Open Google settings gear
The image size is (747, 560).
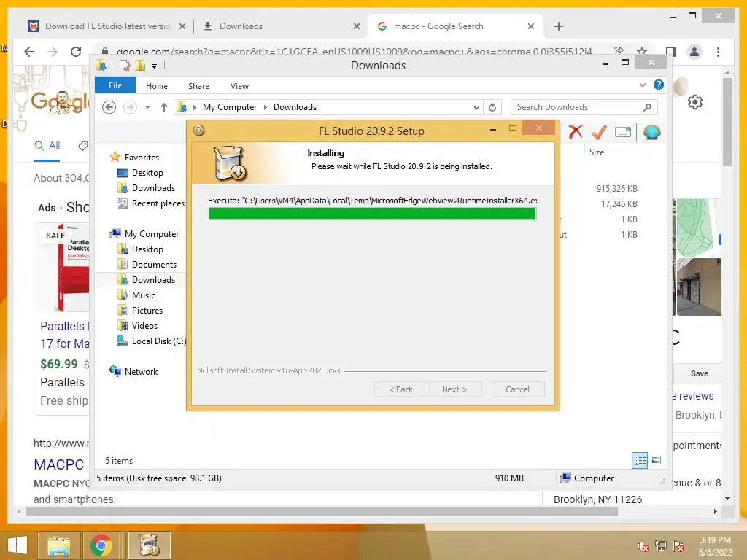pos(695,101)
